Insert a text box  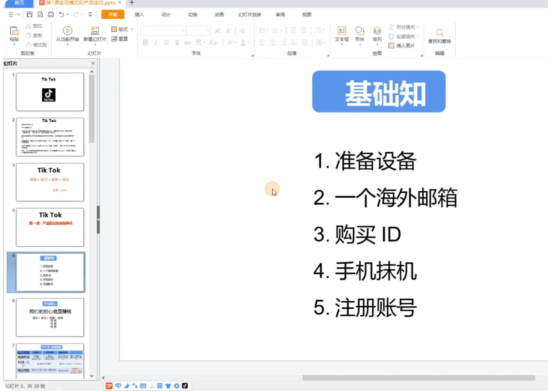pyautogui.click(x=341, y=31)
